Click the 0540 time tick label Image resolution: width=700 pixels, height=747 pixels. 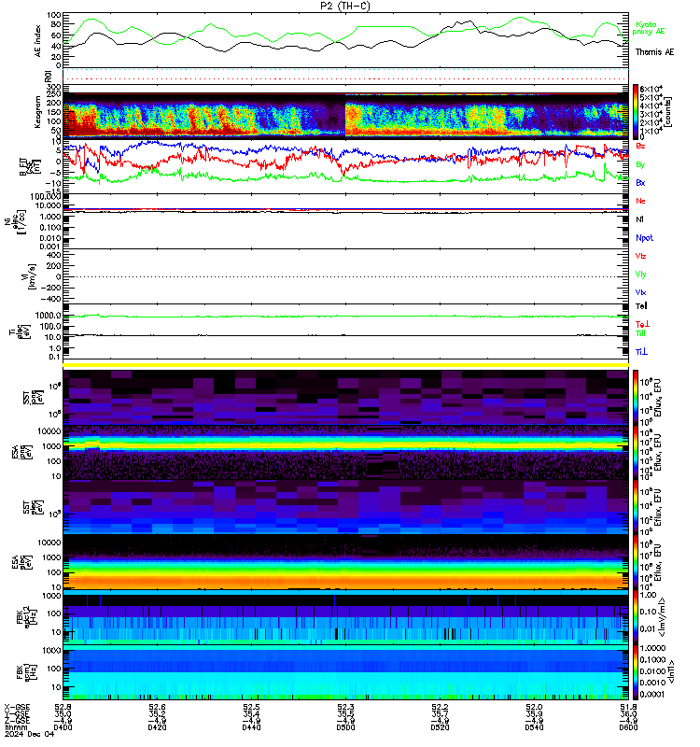(x=534, y=727)
